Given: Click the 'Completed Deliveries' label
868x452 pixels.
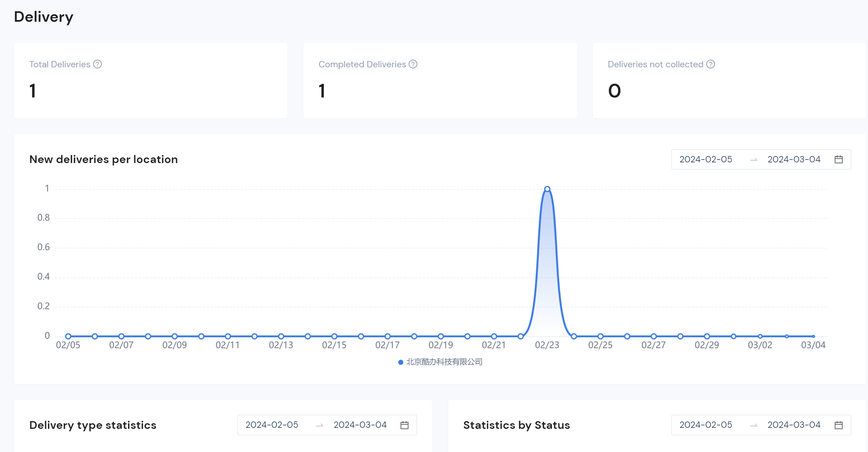Looking at the screenshot, I should pos(362,65).
